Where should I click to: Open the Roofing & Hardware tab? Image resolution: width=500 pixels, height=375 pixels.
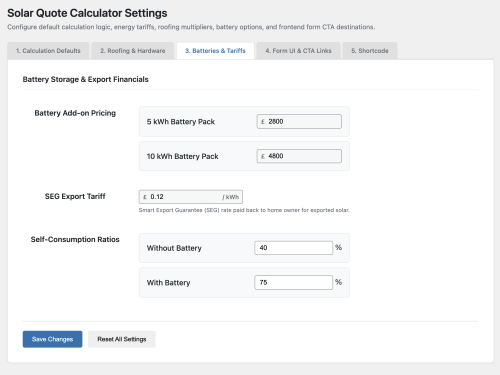click(133, 51)
